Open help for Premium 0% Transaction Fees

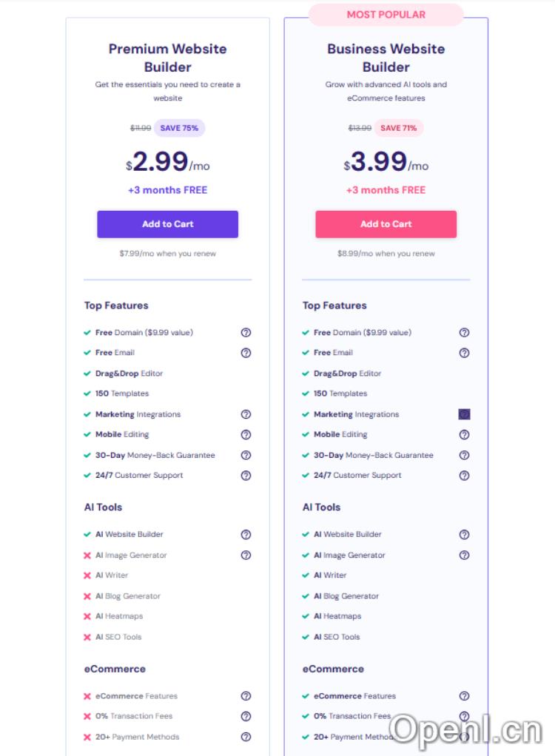click(x=246, y=716)
